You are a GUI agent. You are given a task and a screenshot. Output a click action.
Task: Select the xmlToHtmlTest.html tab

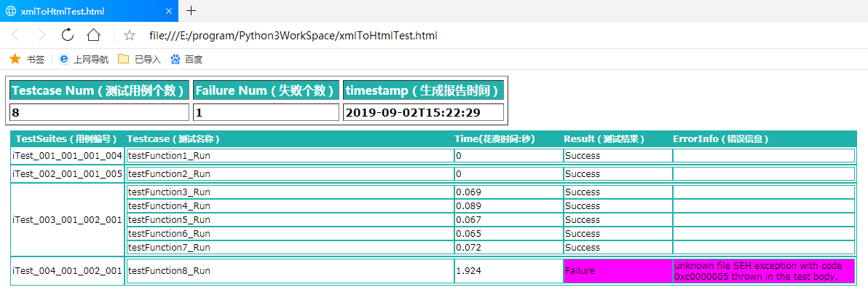[x=89, y=11]
